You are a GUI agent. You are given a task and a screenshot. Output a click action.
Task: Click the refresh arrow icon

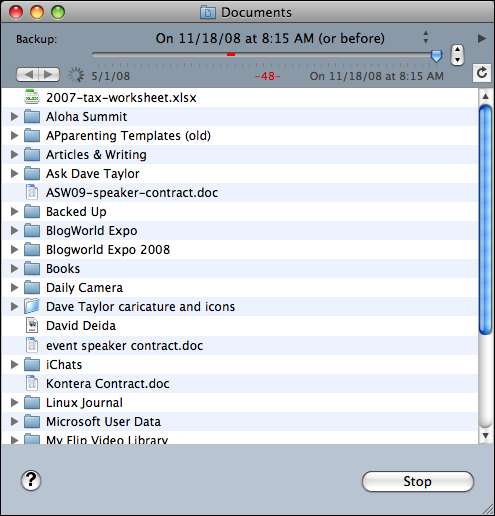482,73
